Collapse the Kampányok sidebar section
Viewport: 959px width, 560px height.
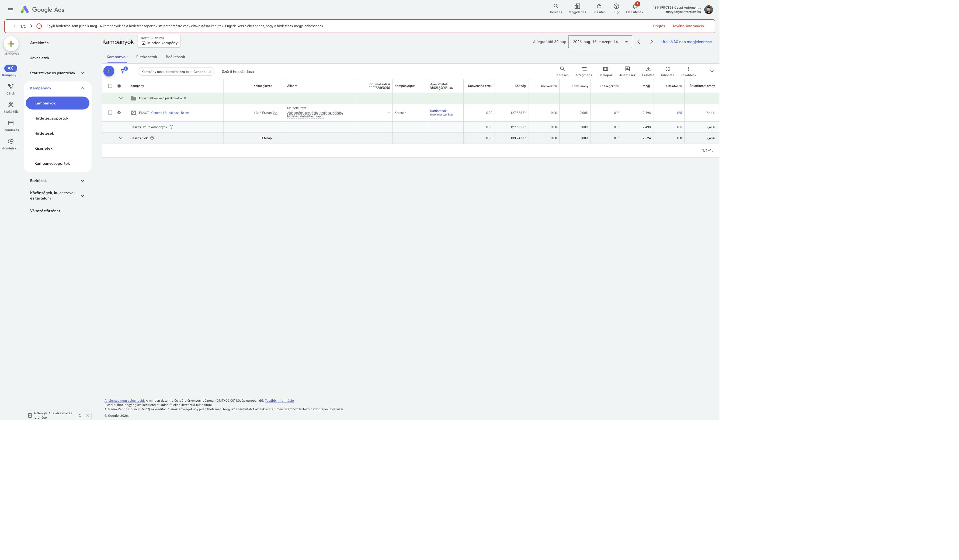pyautogui.click(x=82, y=88)
